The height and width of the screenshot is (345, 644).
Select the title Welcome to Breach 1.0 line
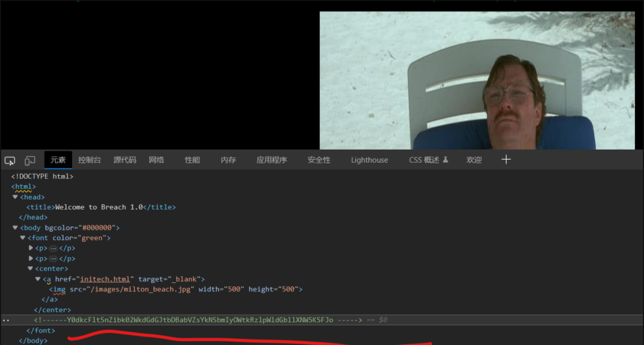point(101,207)
